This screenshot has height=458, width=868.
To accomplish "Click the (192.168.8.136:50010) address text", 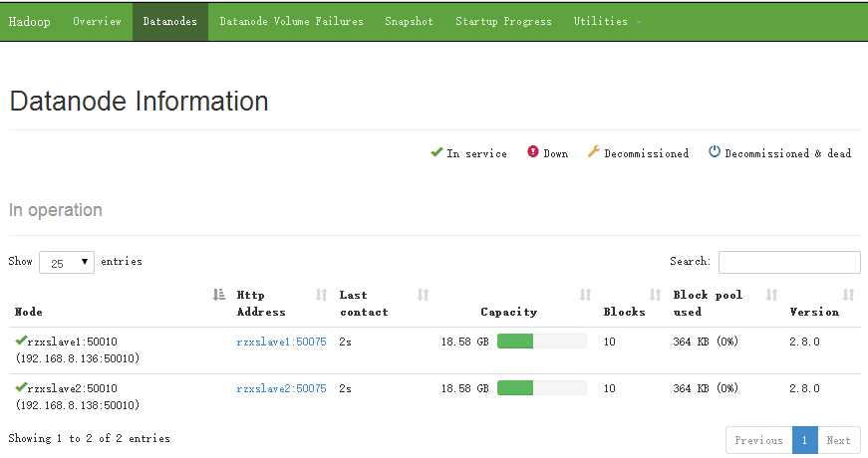I will (x=78, y=358).
